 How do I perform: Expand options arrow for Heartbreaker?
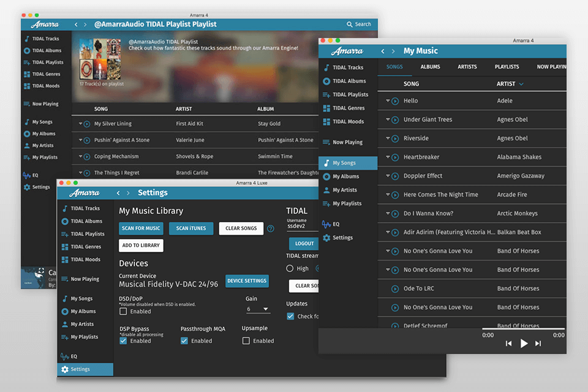tap(388, 156)
